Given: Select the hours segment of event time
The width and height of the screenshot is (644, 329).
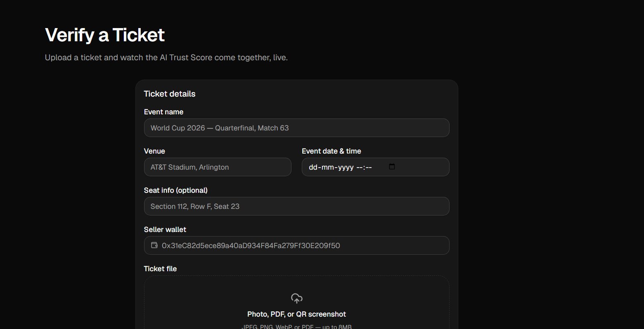Looking at the screenshot, I should click(359, 167).
